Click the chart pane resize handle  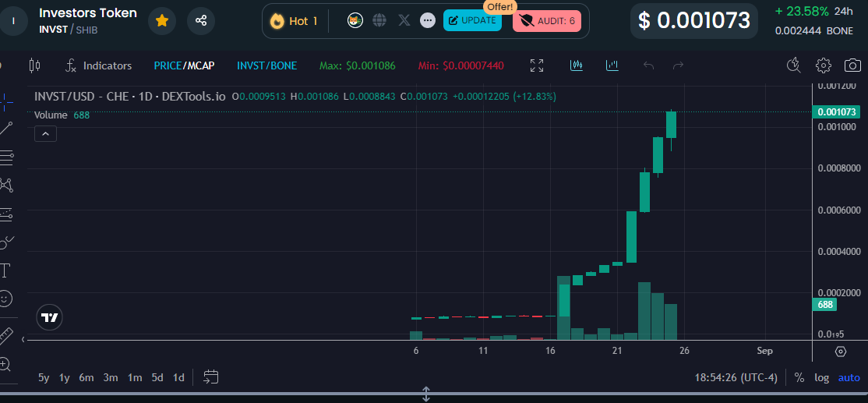pos(426,394)
